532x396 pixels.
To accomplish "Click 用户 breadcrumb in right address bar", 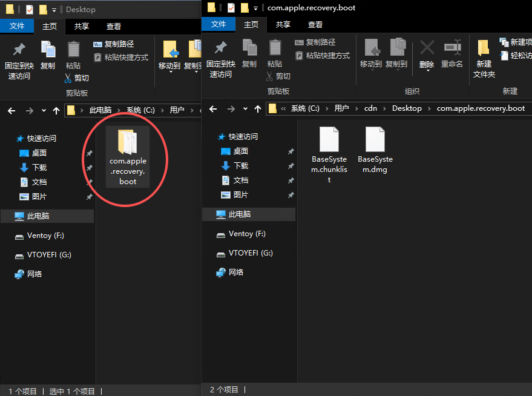I will coord(342,108).
